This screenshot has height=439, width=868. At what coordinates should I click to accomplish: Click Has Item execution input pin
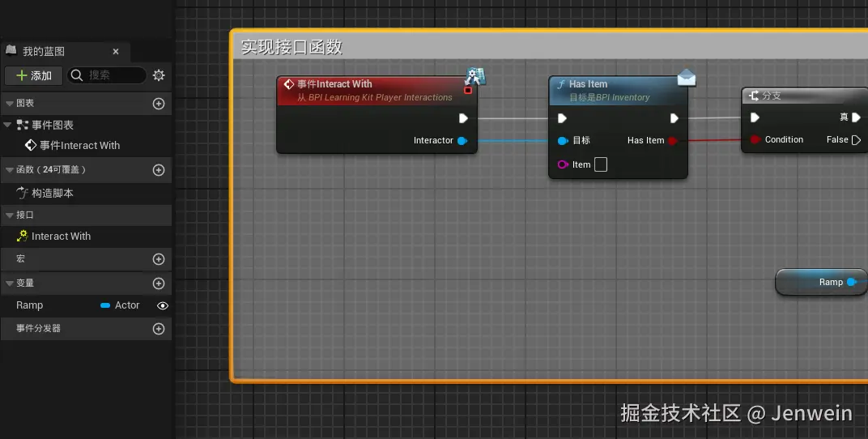(562, 118)
